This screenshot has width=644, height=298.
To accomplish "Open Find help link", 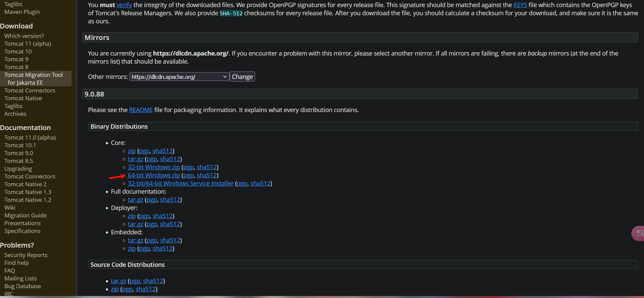I will pyautogui.click(x=16, y=263).
